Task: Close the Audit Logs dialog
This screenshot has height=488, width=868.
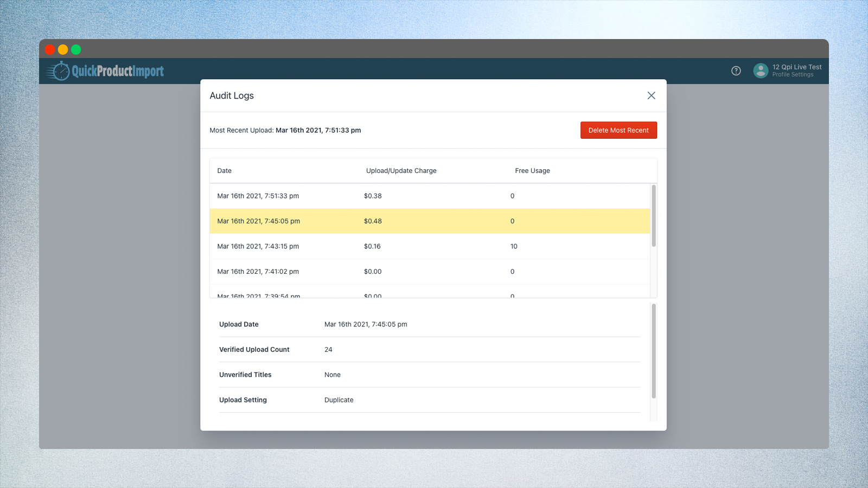Action: coord(651,95)
